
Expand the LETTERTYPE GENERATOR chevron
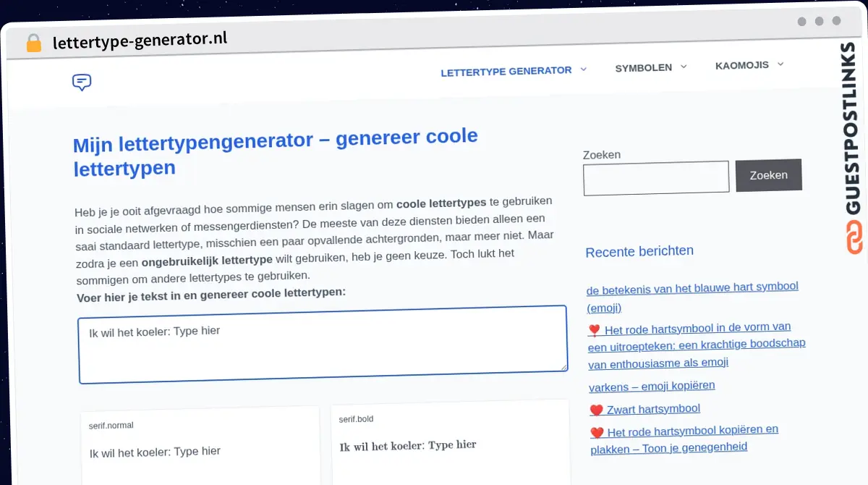(x=584, y=69)
